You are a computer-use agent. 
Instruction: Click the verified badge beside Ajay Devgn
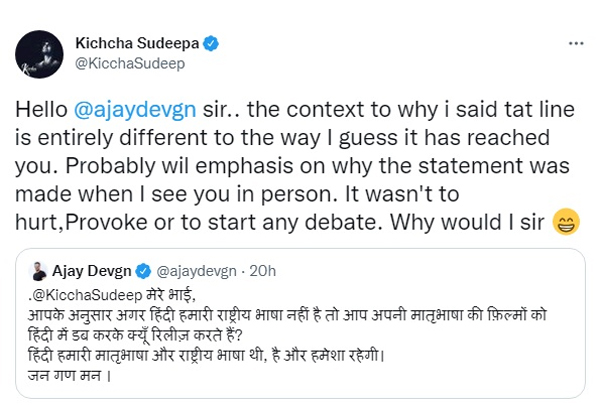coord(143,270)
